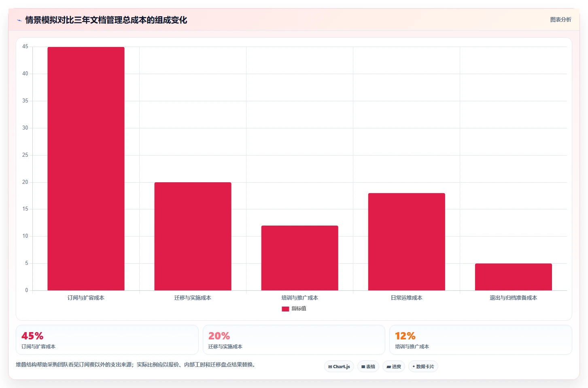Select the 迁移与实施成本 bar

193,236
